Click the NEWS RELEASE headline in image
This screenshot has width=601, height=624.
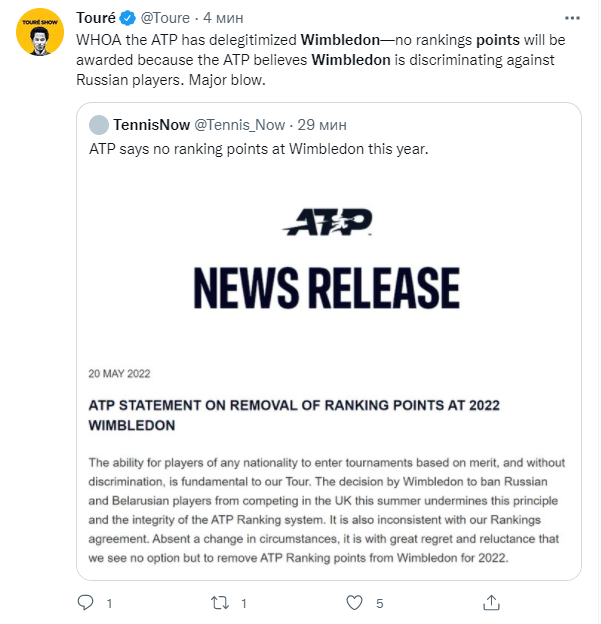327,289
